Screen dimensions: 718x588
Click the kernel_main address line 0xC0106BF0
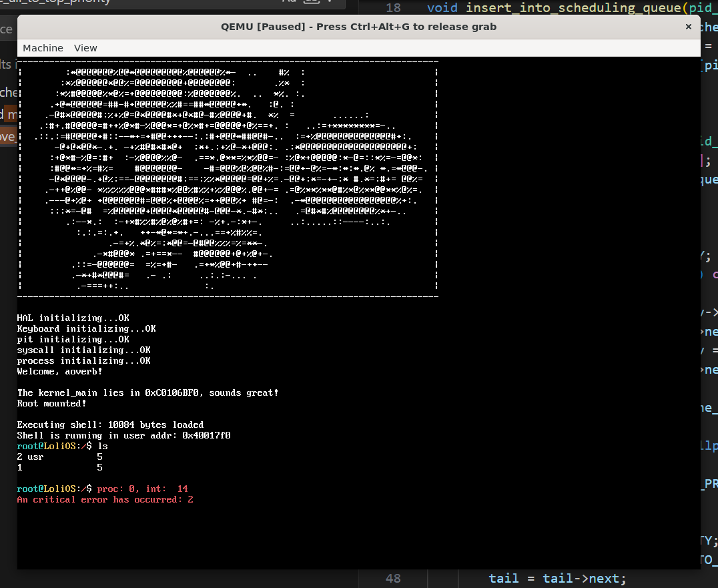(x=147, y=393)
